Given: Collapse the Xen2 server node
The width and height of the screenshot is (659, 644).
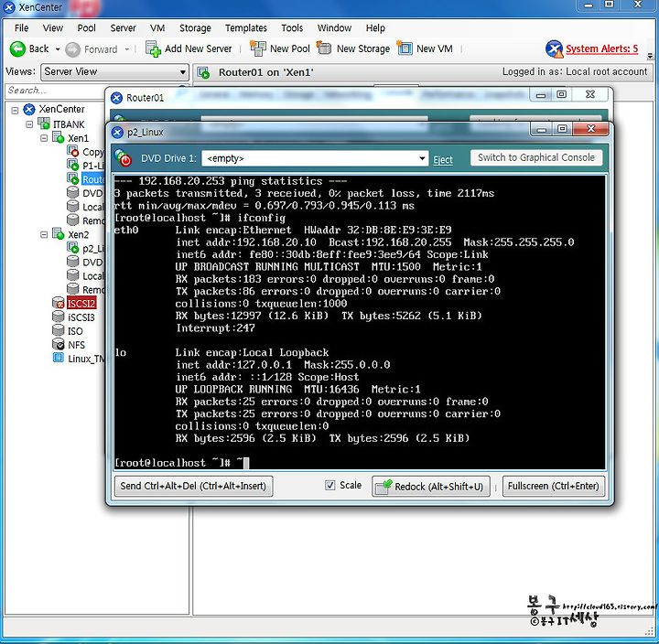Looking at the screenshot, I should [x=44, y=234].
